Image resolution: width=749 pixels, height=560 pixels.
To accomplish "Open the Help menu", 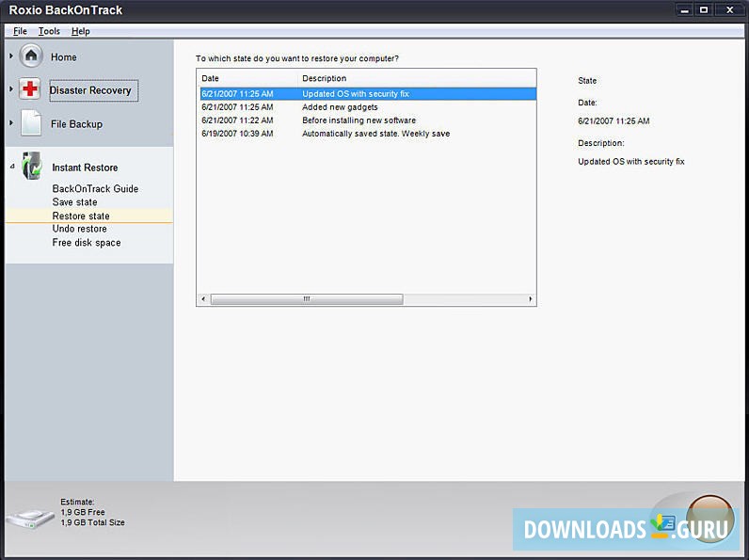I will (x=81, y=31).
